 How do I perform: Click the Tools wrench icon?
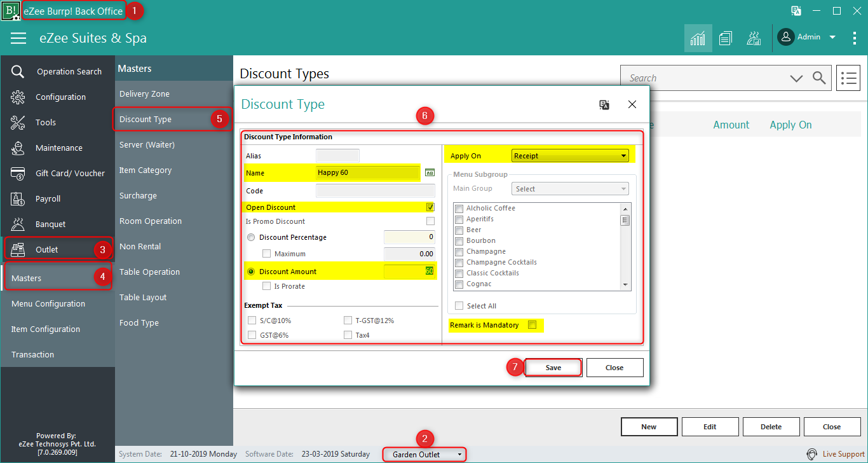click(x=18, y=123)
